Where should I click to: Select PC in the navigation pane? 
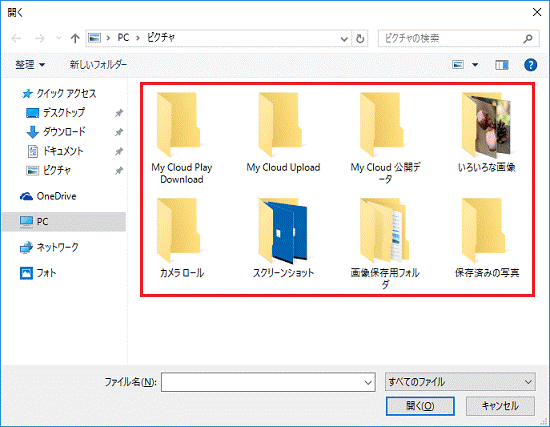pyautogui.click(x=64, y=222)
